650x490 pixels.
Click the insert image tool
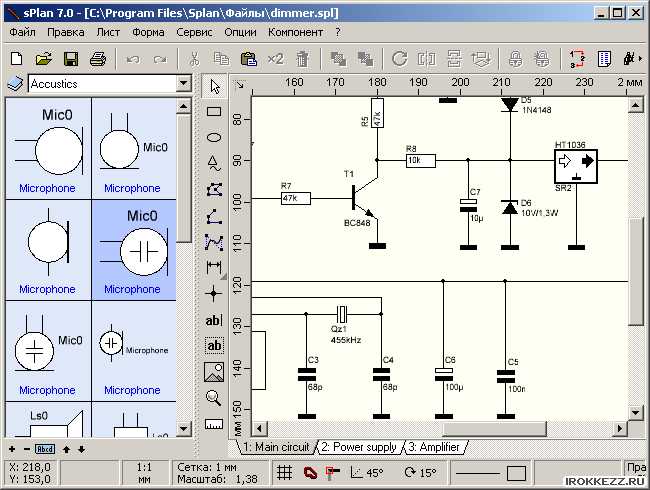click(x=213, y=372)
